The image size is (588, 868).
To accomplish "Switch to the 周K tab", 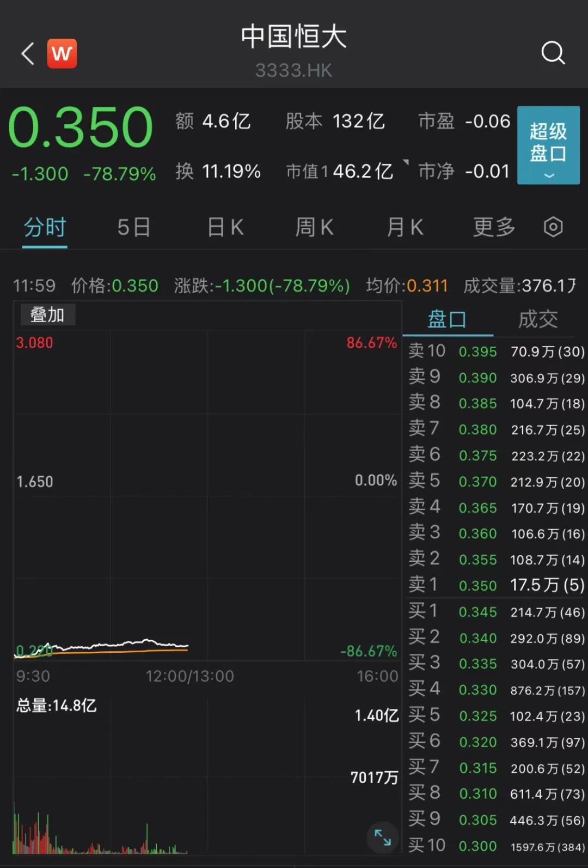I will click(x=314, y=227).
